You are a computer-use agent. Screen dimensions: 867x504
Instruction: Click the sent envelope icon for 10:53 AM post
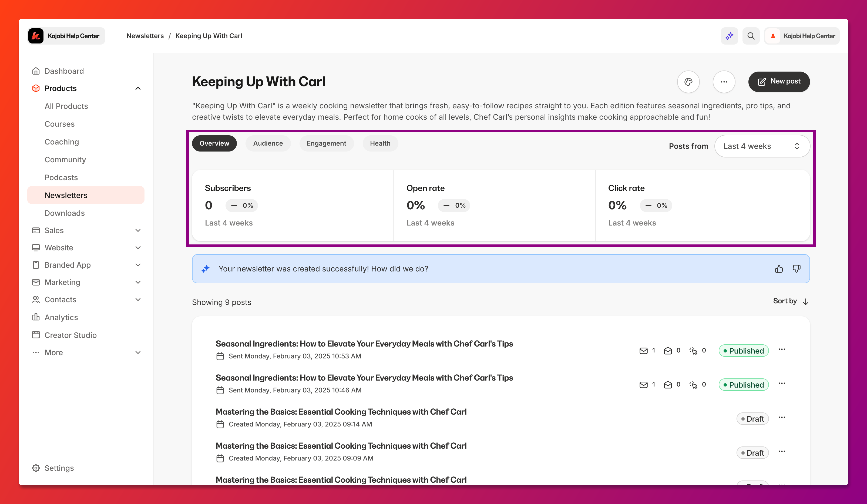tap(643, 351)
